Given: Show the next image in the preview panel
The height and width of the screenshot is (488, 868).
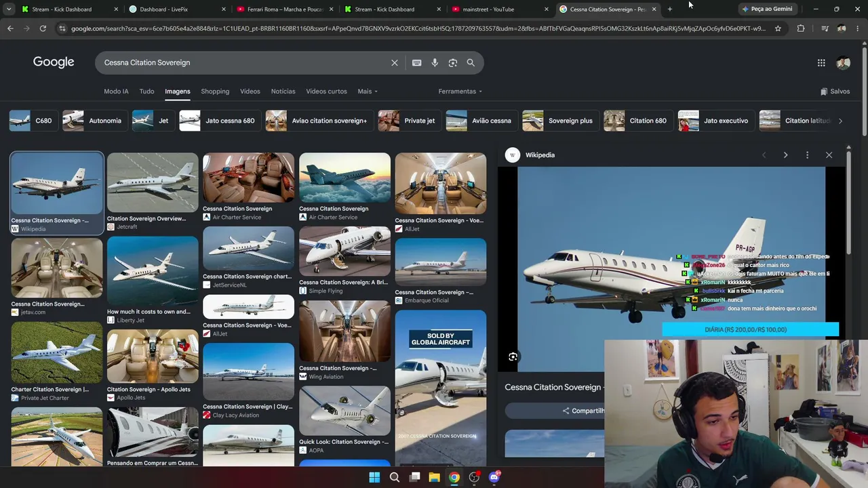Looking at the screenshot, I should (785, 155).
